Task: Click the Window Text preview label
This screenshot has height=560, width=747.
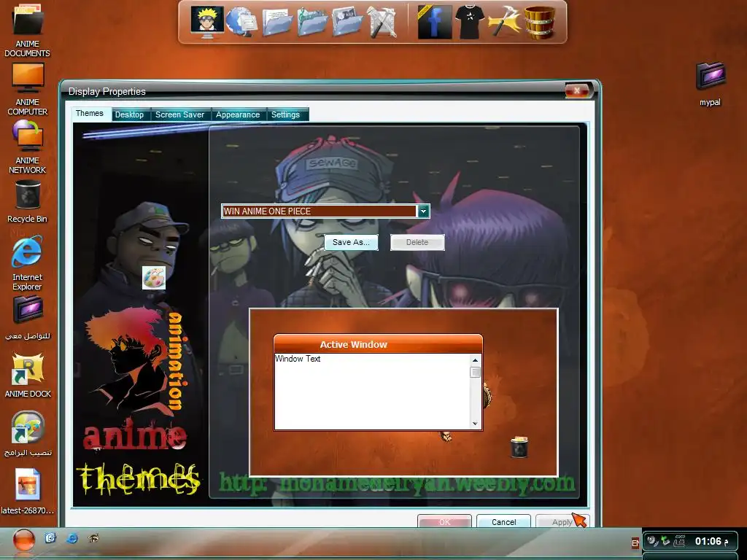Action: click(x=298, y=359)
